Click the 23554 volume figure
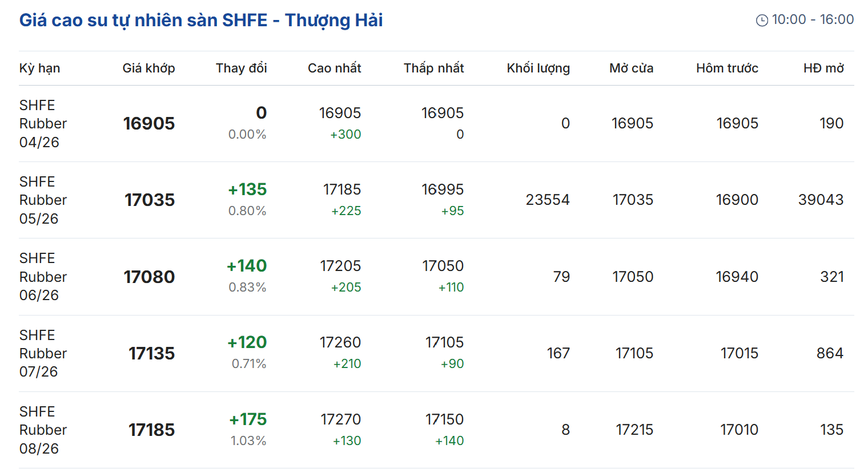 tap(547, 200)
